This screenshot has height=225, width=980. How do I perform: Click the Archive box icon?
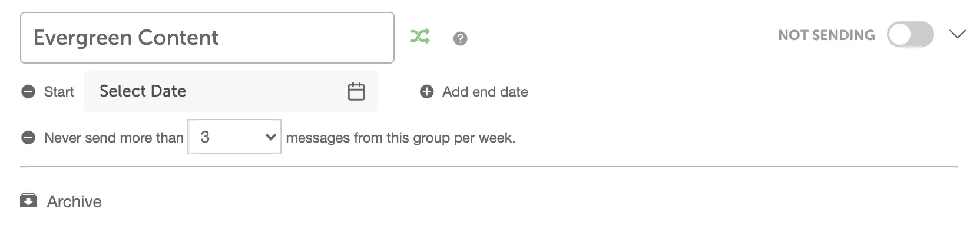[x=28, y=201]
